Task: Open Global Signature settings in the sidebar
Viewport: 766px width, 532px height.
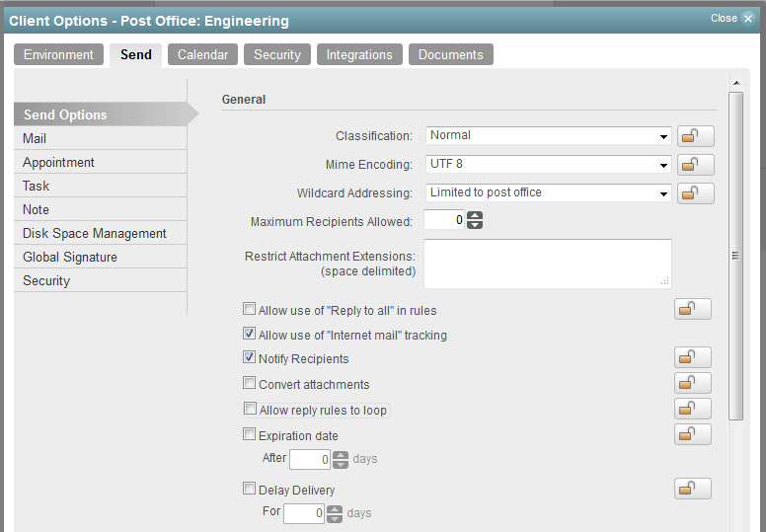Action: 70,257
